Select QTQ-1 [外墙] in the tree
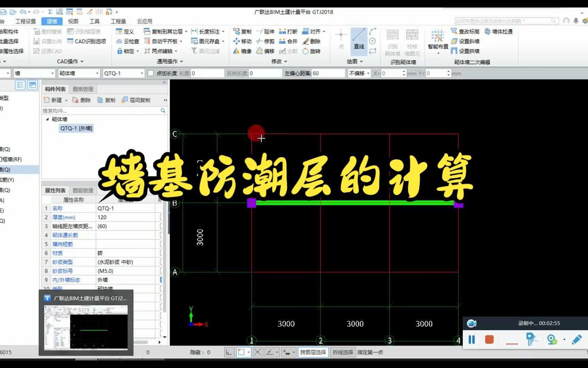 click(x=76, y=128)
